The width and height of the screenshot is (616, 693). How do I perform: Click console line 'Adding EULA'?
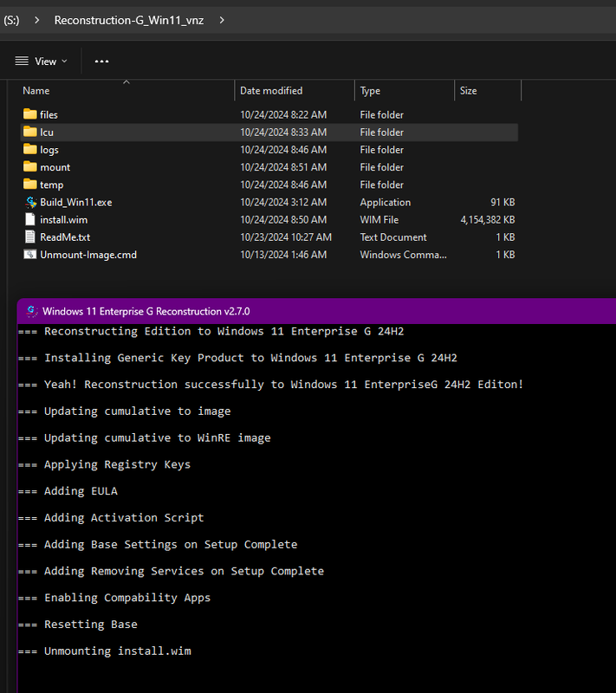(x=81, y=491)
